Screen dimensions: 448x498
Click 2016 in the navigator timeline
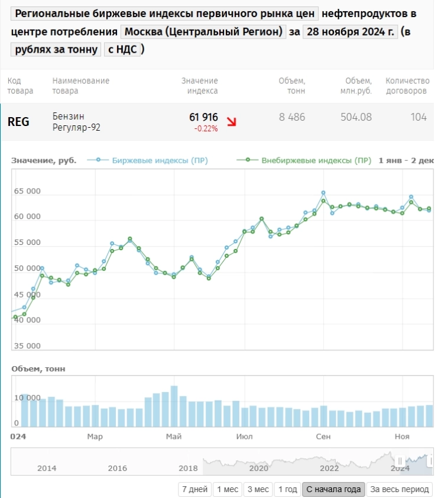[118, 468]
